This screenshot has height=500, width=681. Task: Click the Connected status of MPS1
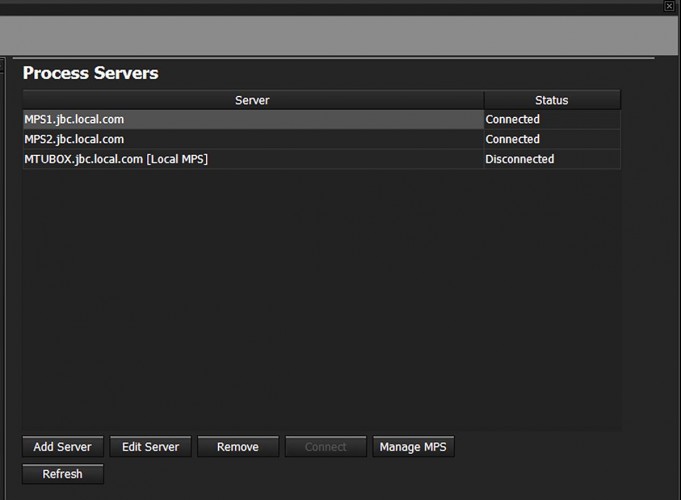click(x=512, y=119)
